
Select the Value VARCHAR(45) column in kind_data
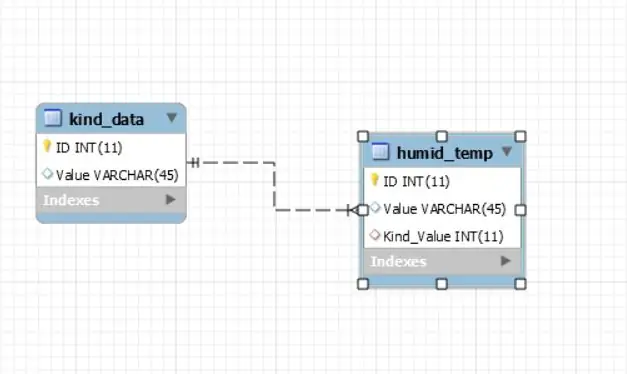(x=111, y=175)
